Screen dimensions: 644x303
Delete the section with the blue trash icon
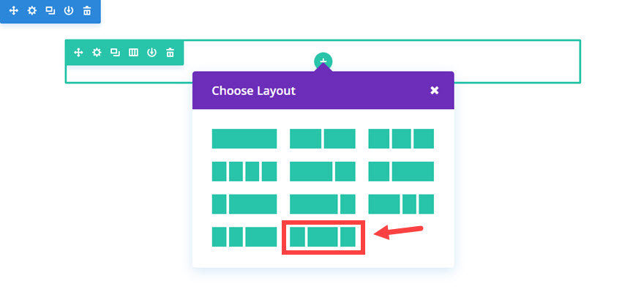point(87,11)
